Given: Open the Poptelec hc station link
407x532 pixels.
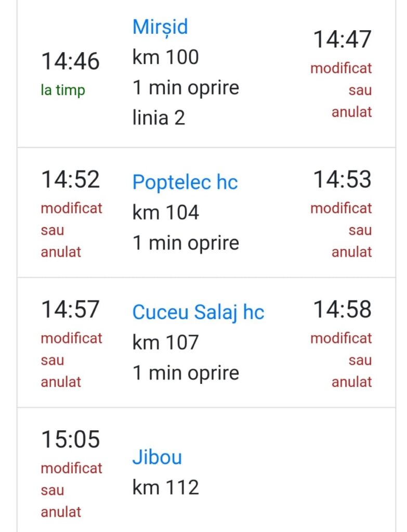Looking at the screenshot, I should [185, 182].
